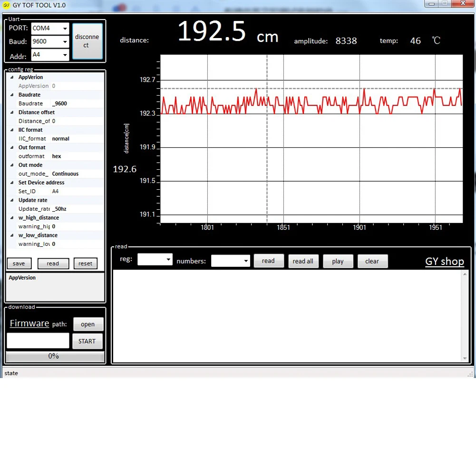This screenshot has height=476, width=476.
Task: Click the reset config button
Action: point(86,263)
